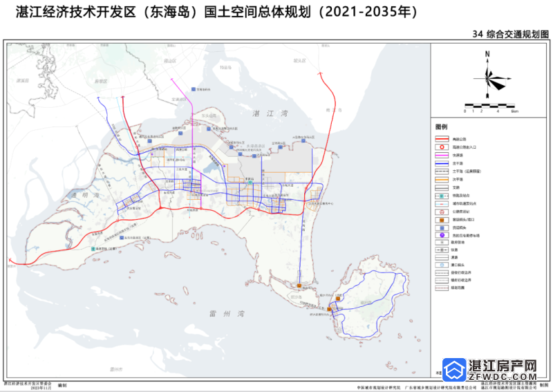Click the blue wharf icon on southwest coast
The height and width of the screenshot is (392, 553).
[121, 238]
